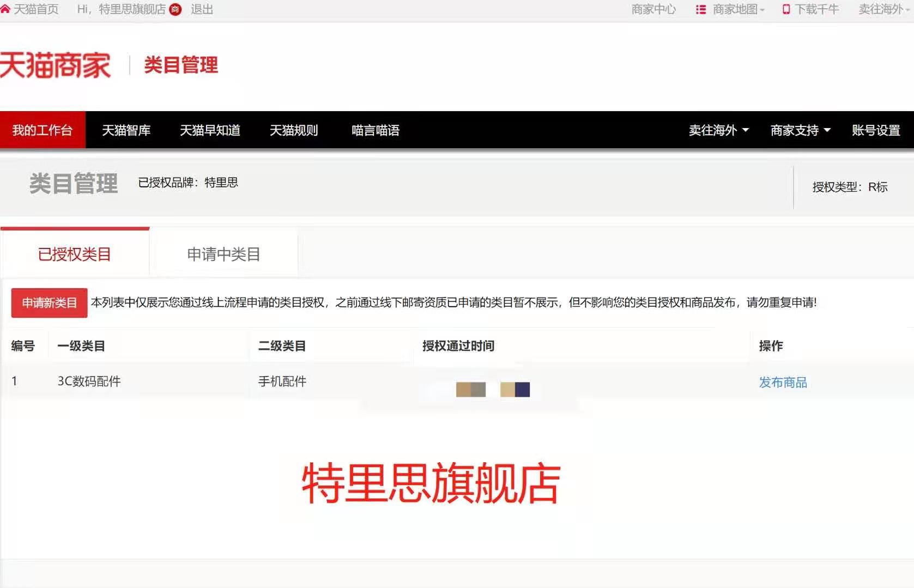Click the red 申请新类目 button

tap(49, 302)
